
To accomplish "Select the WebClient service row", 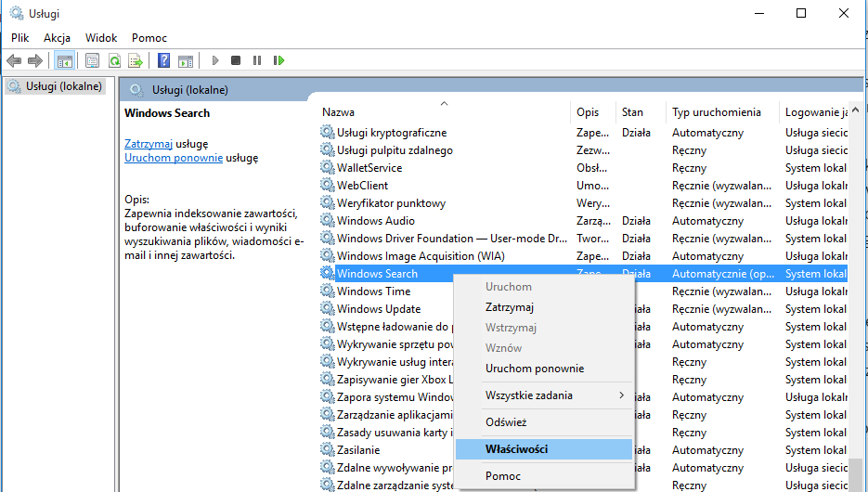I will pyautogui.click(x=584, y=186).
